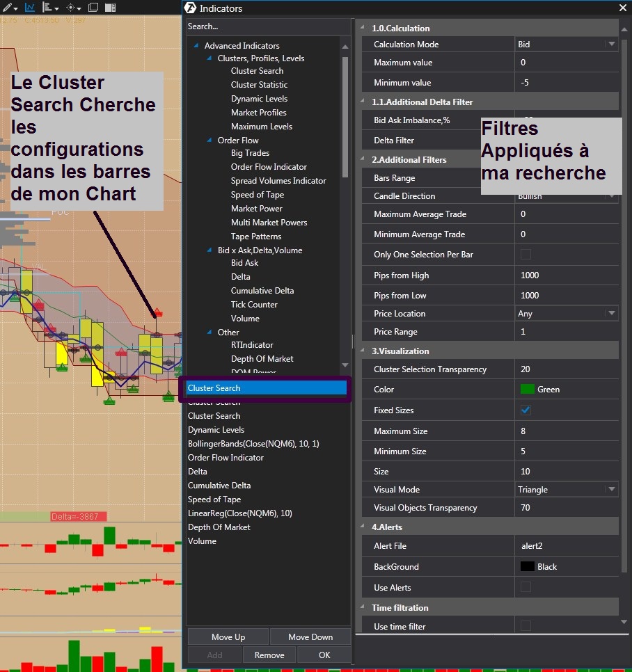Image resolution: width=632 pixels, height=672 pixels.
Task: Enable the Use Alerts checkbox
Action: (x=526, y=588)
